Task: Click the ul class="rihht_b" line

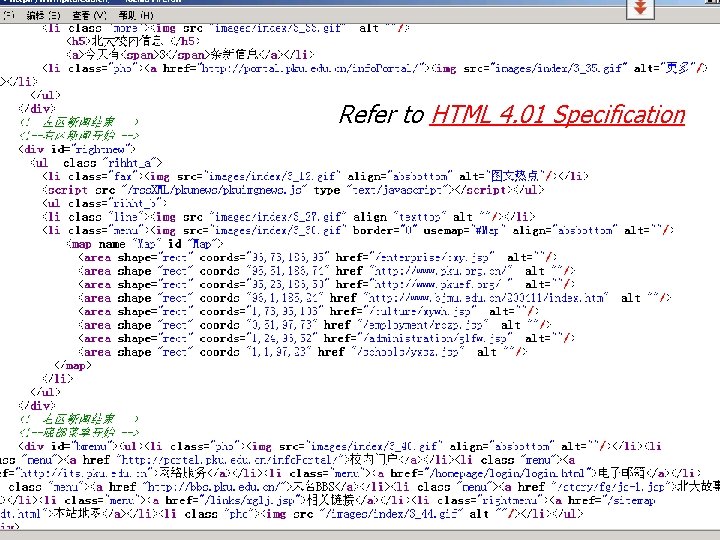Action: coord(105,203)
